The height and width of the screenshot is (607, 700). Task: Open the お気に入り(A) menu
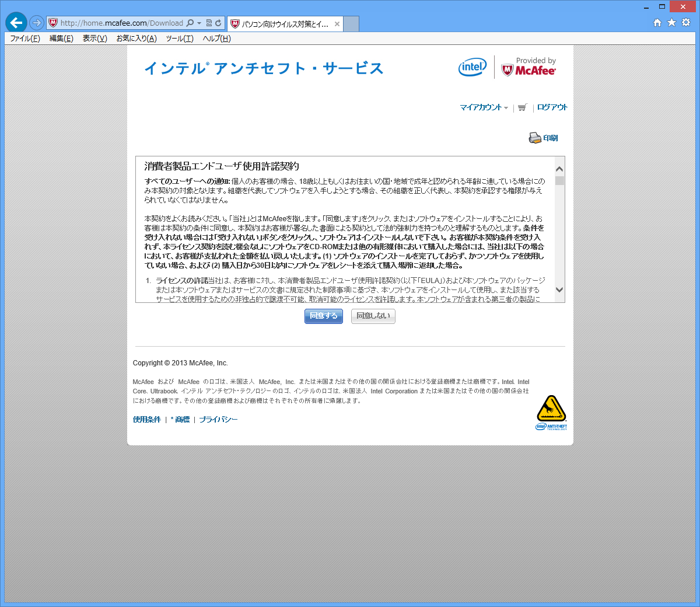pyautogui.click(x=136, y=39)
